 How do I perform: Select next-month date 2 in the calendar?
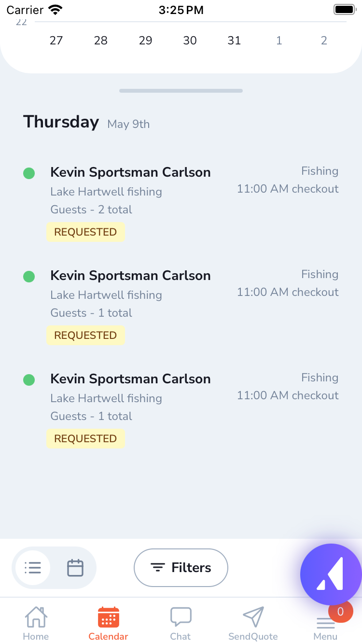click(x=324, y=41)
